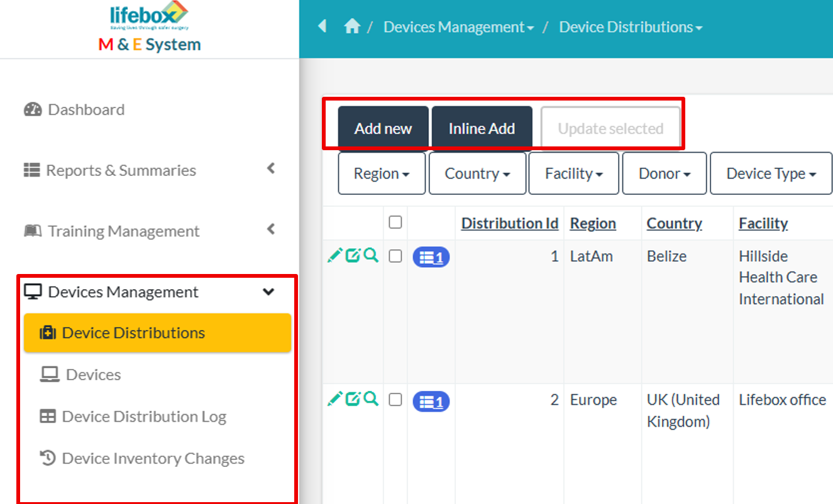Click the home icon in the breadcrumb bar
This screenshot has width=833, height=504.
coord(353,26)
